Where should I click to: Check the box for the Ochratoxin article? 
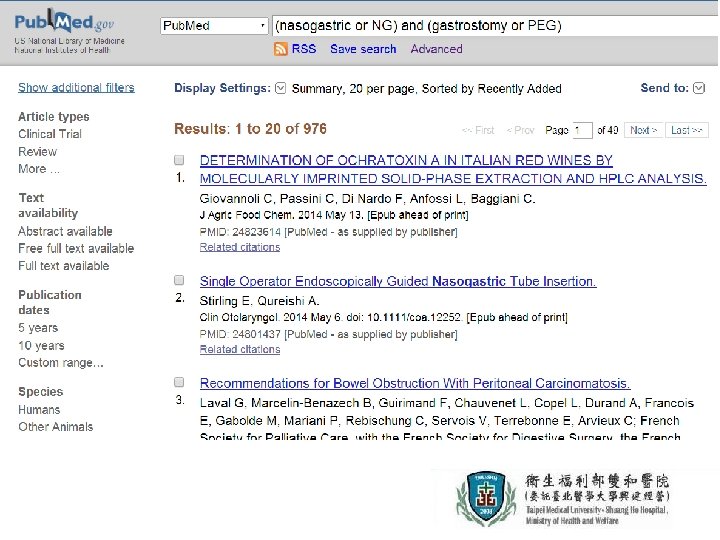(179, 160)
